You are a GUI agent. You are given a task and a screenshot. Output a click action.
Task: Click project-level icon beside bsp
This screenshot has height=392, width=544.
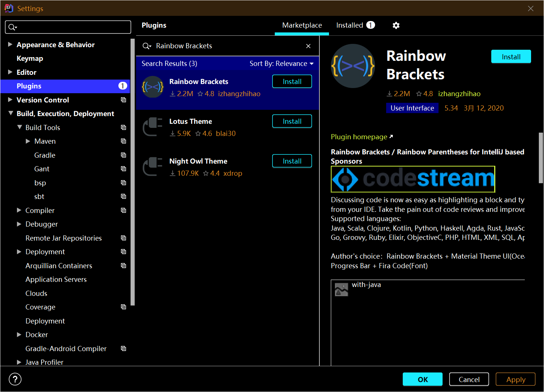coord(124,183)
